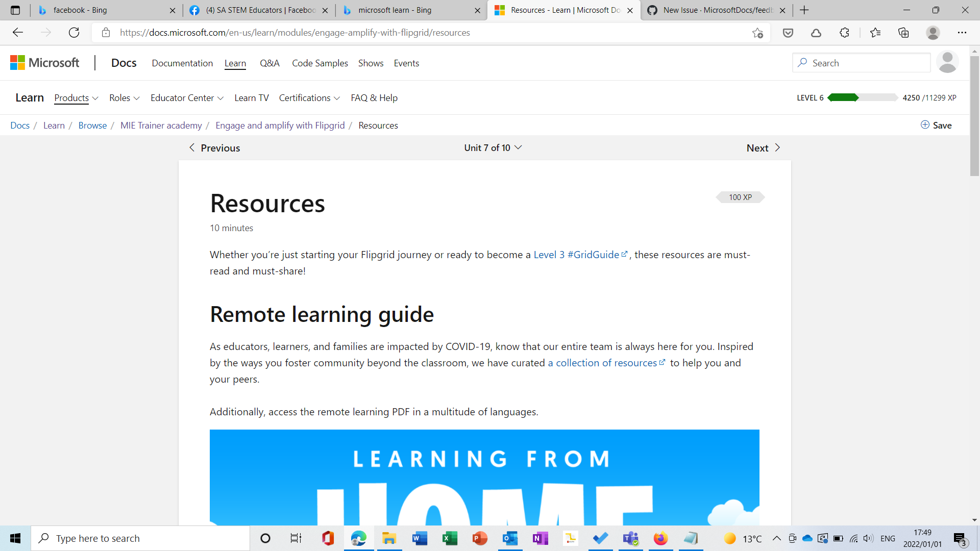Expand the Products dropdown menu
The height and width of the screenshot is (551, 980).
[x=76, y=98]
